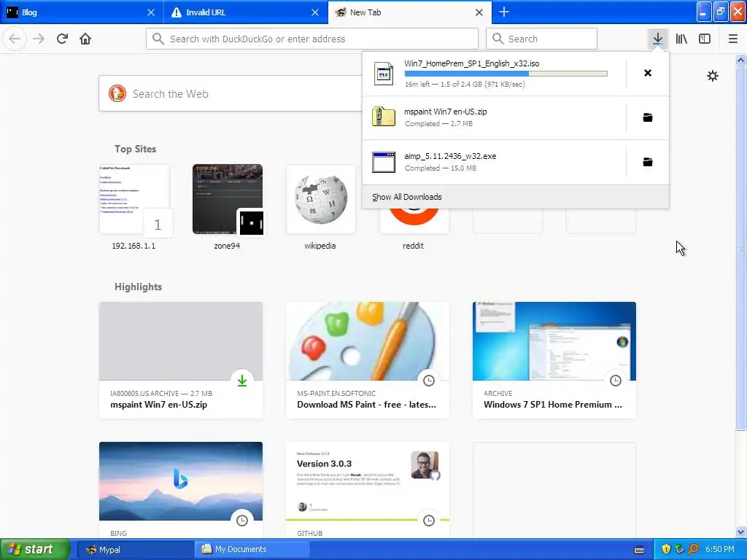Close the Invalid URL tab

315,12
